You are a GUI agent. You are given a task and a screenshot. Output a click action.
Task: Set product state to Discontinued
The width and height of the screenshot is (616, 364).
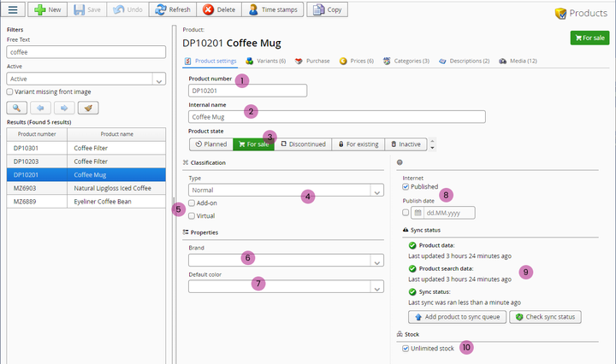coord(304,144)
